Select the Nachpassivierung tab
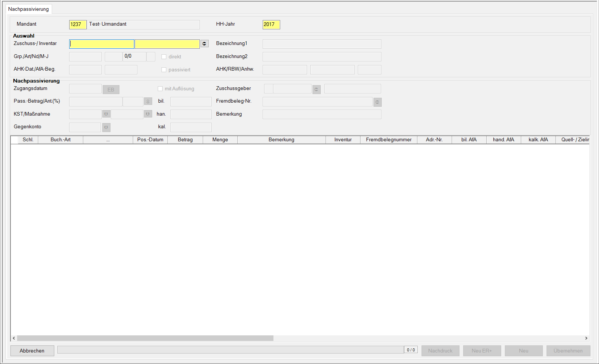Image resolution: width=599 pixels, height=364 pixels. click(29, 9)
